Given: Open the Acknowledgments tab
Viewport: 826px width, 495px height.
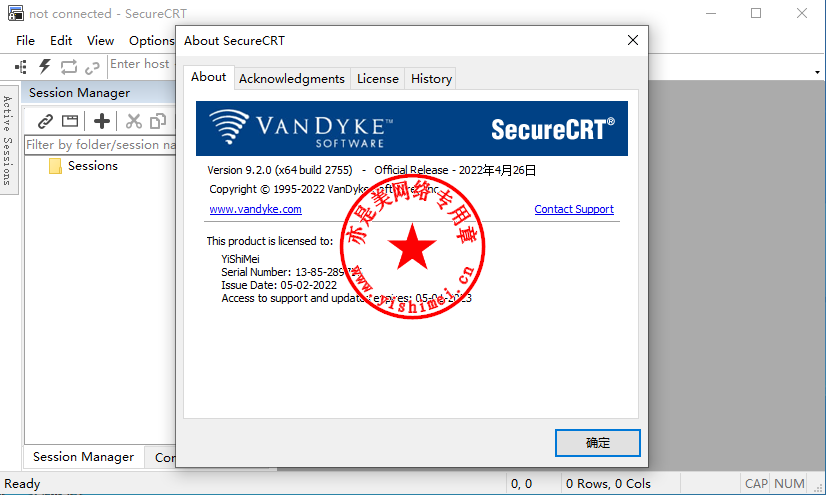Looking at the screenshot, I should pyautogui.click(x=292, y=78).
